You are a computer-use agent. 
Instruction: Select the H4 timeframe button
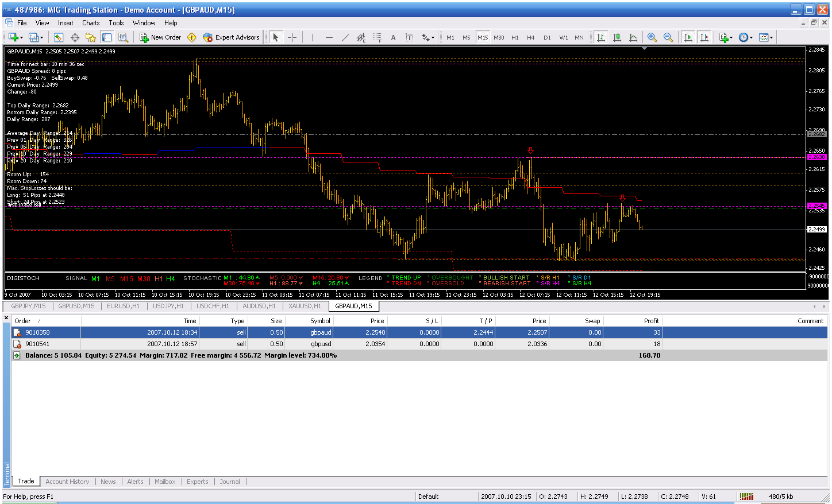[x=530, y=37]
